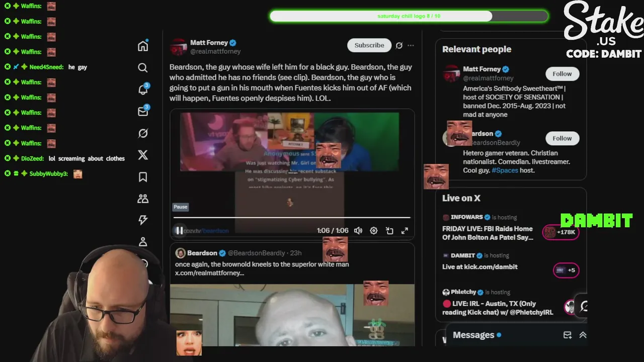Click the saturday chill logo progress bar
The image size is (644, 362).
tap(409, 16)
